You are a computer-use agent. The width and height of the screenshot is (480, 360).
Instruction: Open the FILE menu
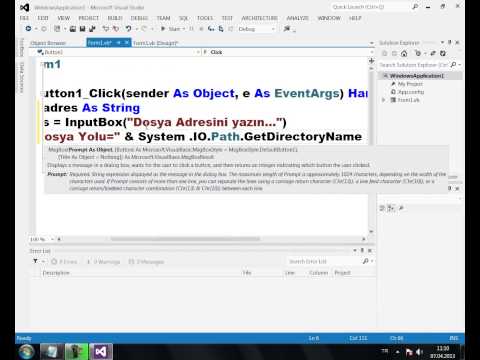(24, 18)
